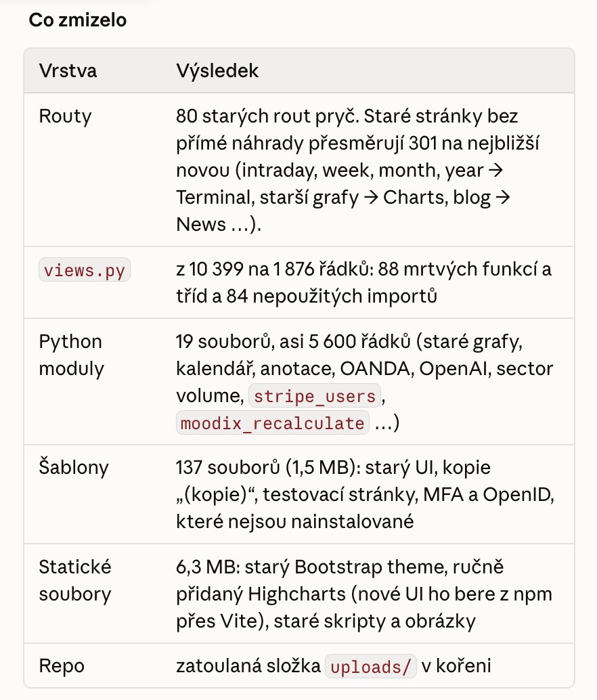The height and width of the screenshot is (700, 597).
Task: Select the 'Vrstva' column header
Action: click(68, 70)
